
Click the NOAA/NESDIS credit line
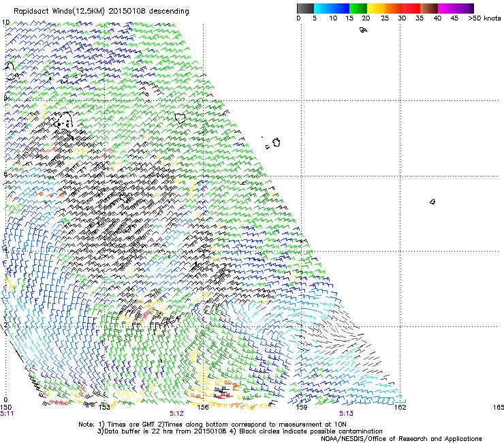click(401, 439)
